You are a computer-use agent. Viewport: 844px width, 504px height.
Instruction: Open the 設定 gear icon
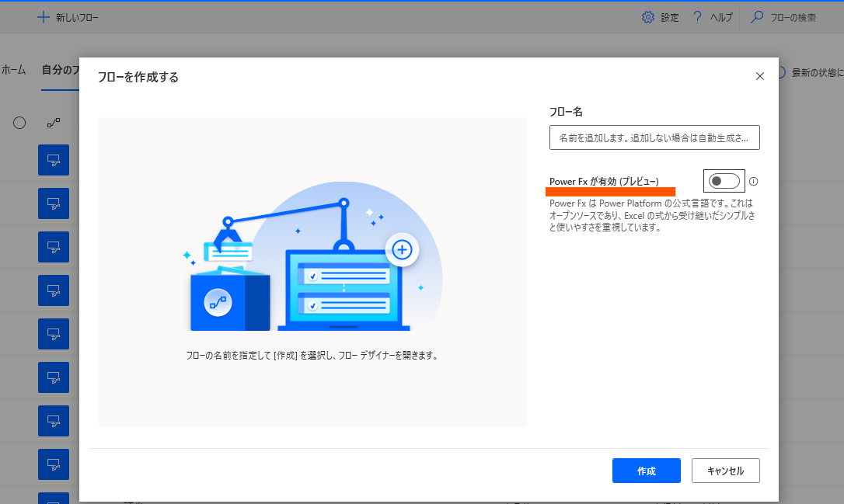tap(647, 16)
